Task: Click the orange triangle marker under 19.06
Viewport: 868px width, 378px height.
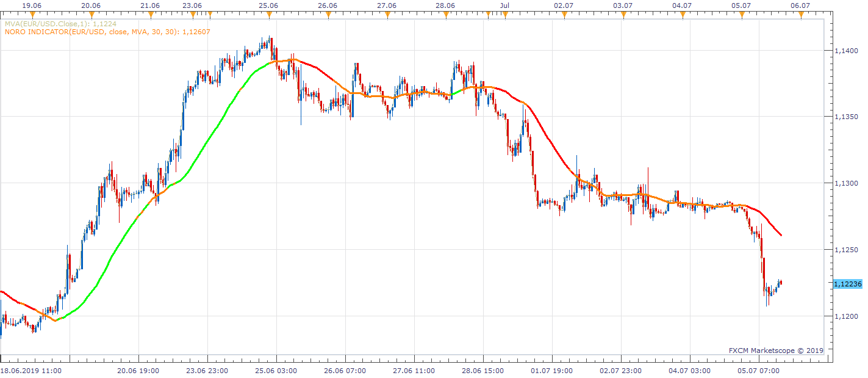Action: pos(32,13)
